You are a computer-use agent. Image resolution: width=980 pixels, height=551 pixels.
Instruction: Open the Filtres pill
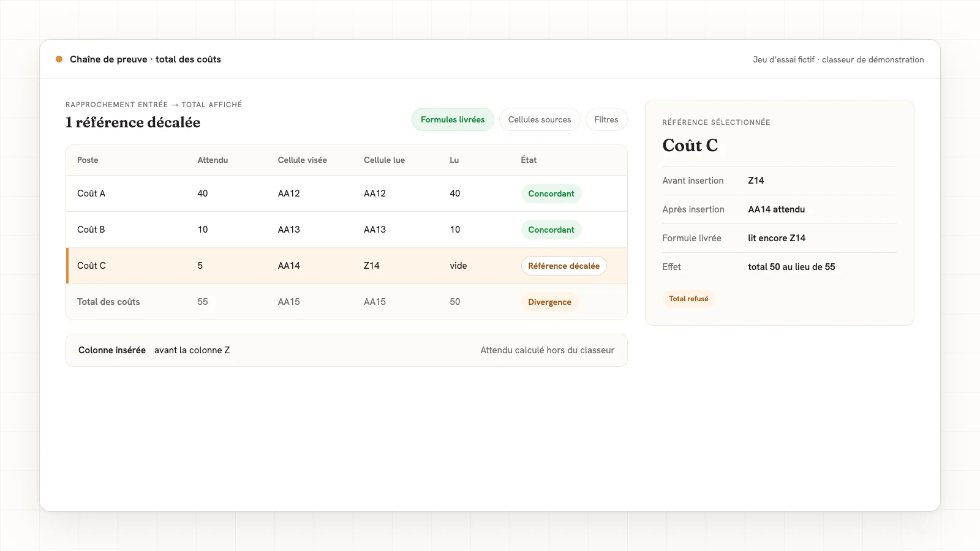point(606,119)
